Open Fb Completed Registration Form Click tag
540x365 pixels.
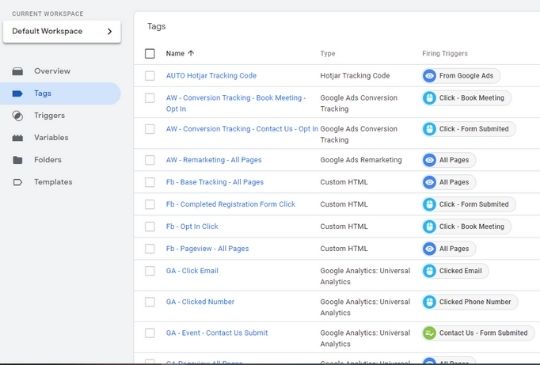(x=230, y=205)
